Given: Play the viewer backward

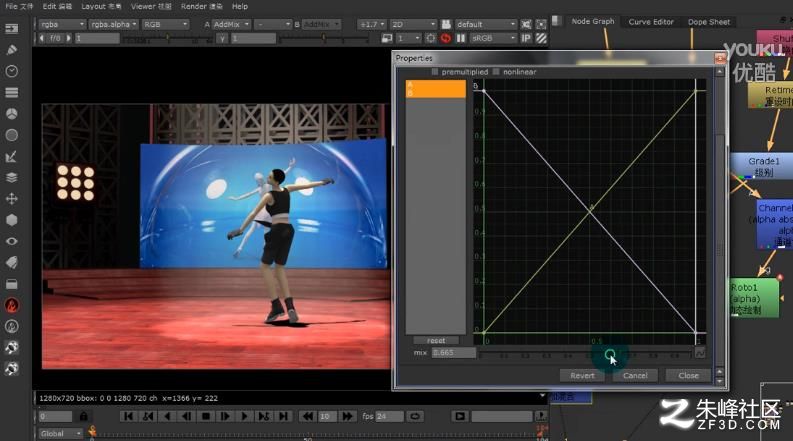Looking at the screenshot, I should tap(167, 416).
